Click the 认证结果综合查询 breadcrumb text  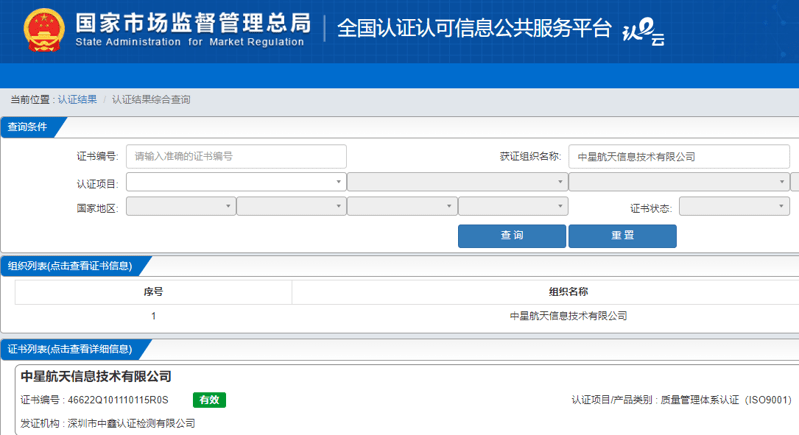coord(151,99)
